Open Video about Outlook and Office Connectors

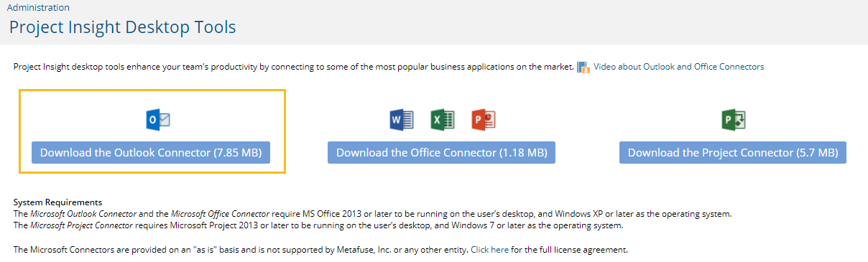tap(678, 67)
